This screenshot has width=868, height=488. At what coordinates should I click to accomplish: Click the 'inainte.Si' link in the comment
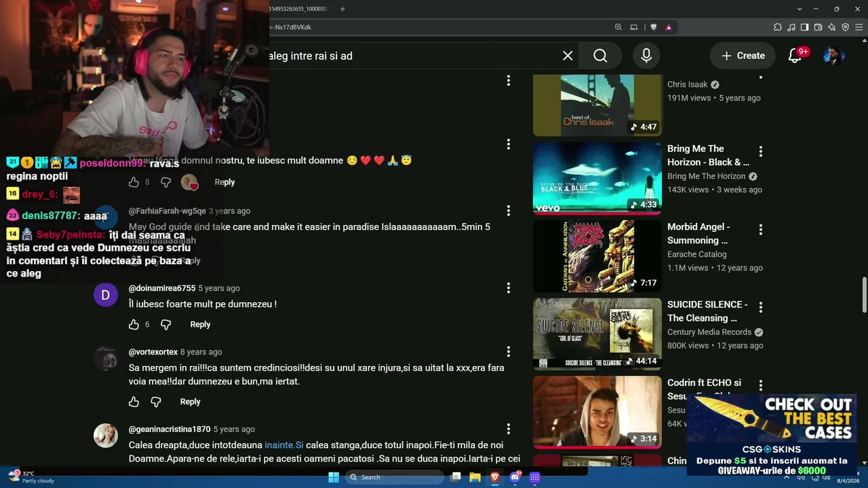[x=284, y=445]
